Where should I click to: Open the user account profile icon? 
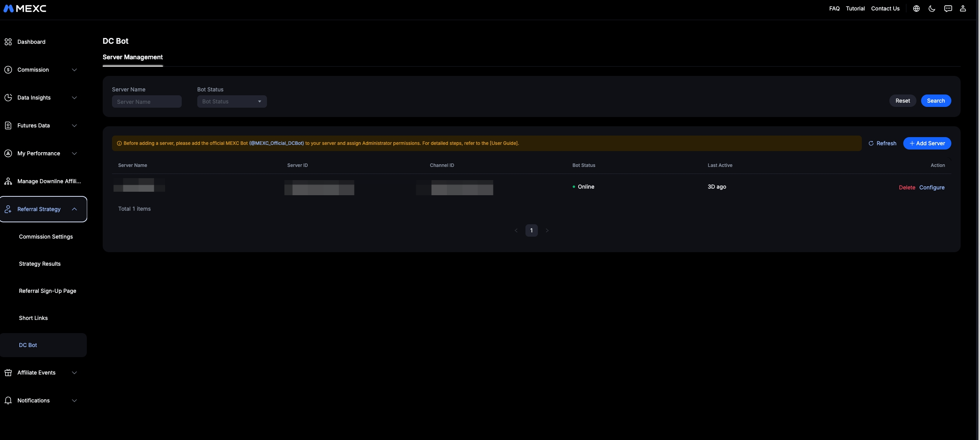(963, 9)
